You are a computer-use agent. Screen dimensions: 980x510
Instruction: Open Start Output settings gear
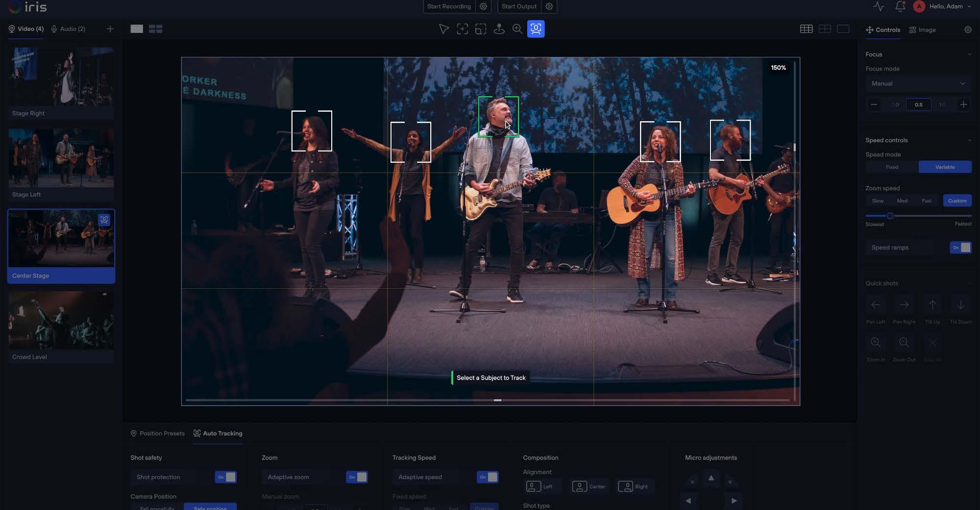tap(549, 6)
